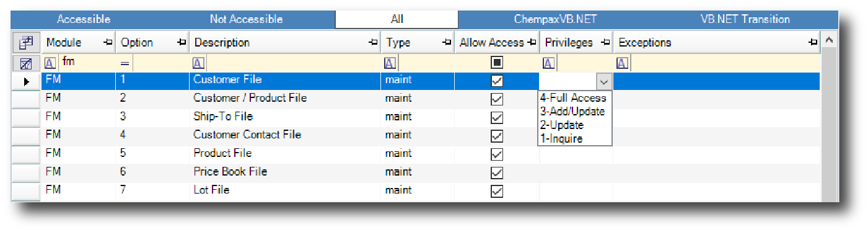The width and height of the screenshot is (868, 232).
Task: Select the All tab
Action: [x=397, y=19]
